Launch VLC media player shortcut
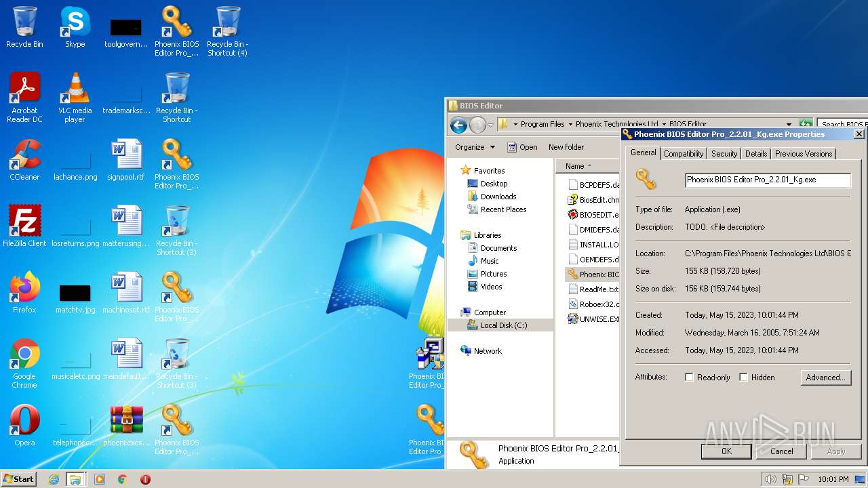Screen dimensions: 868x488 (75, 98)
